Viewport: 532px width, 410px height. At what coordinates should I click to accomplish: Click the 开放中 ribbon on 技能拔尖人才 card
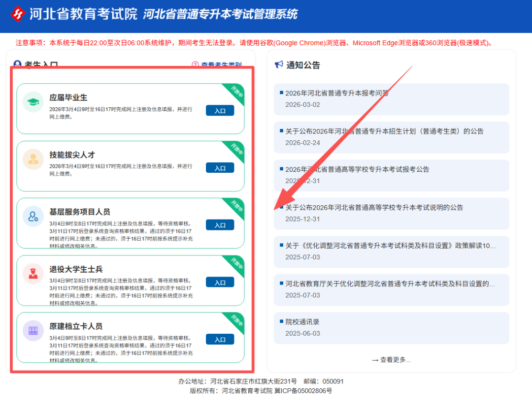pos(236,149)
